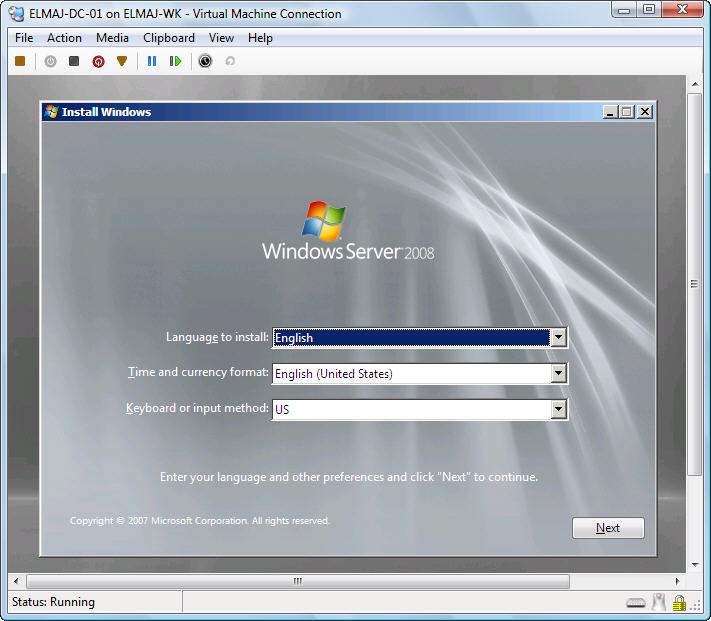The height and width of the screenshot is (621, 711).
Task: Click the horizontal scrollbar right arrow
Action: [x=677, y=581]
